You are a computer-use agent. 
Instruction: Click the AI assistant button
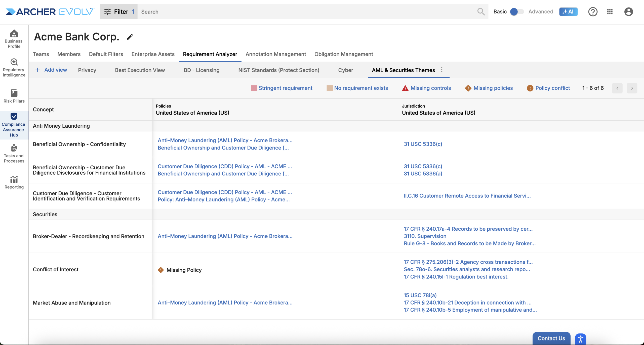tap(568, 12)
